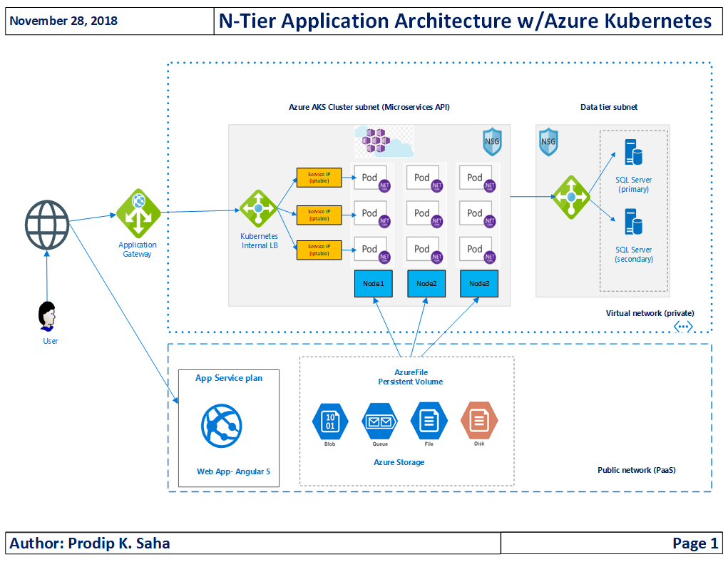The width and height of the screenshot is (728, 562).
Task: Select the SQL Server (secondary) server icon
Action: point(633,222)
